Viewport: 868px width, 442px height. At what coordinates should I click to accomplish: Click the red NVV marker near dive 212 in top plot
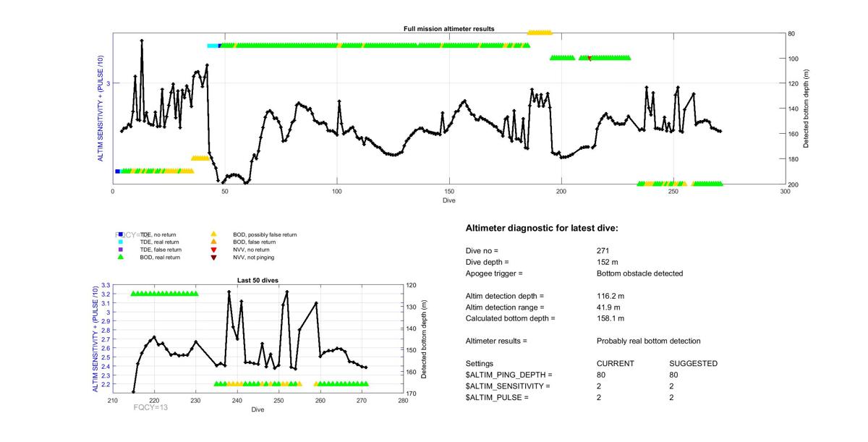pos(590,58)
